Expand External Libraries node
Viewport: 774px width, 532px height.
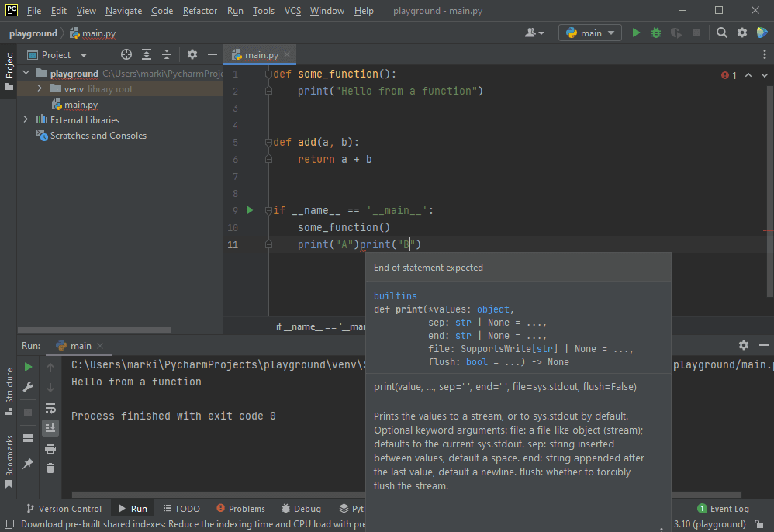[x=26, y=120]
